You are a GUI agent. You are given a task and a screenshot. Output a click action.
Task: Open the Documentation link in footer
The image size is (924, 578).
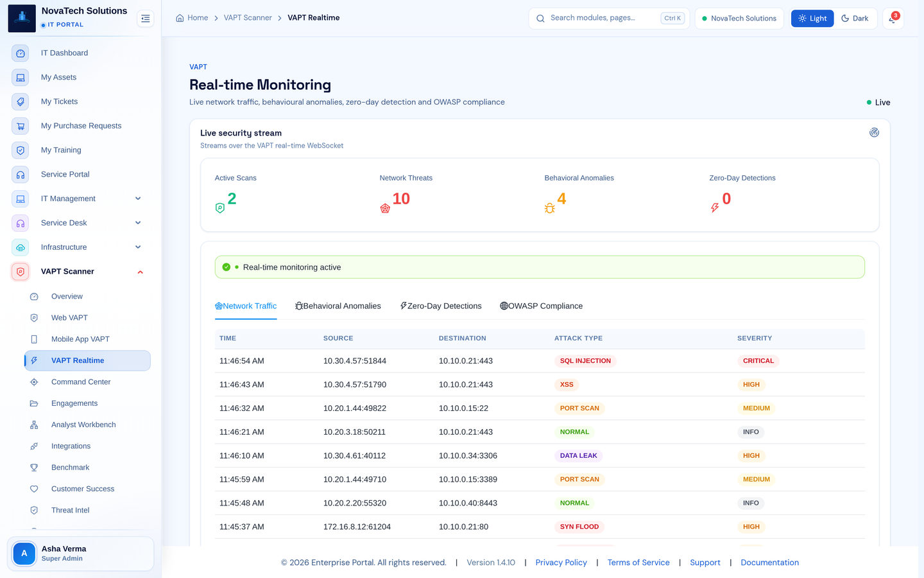click(x=770, y=563)
